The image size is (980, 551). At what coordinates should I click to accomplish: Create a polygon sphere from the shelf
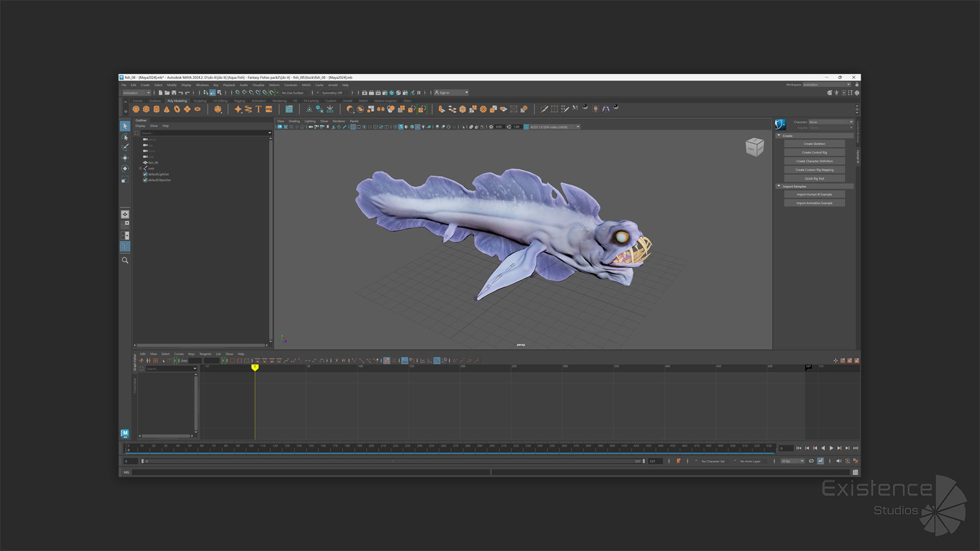tap(136, 109)
